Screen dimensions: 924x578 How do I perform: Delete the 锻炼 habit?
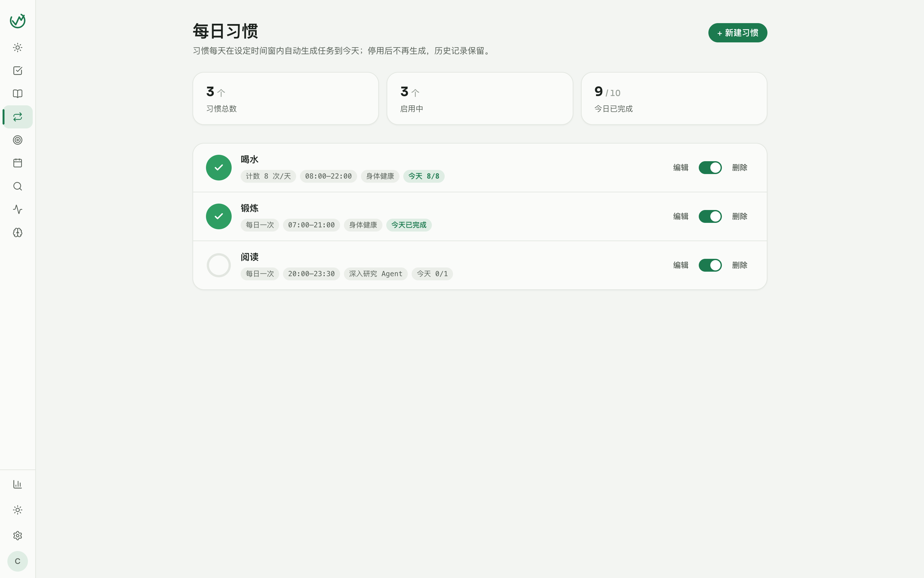(740, 216)
